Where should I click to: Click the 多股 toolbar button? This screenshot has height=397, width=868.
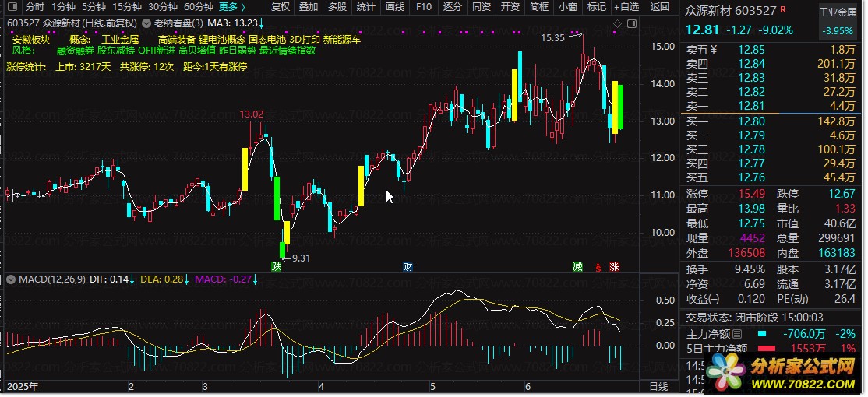tap(337, 7)
